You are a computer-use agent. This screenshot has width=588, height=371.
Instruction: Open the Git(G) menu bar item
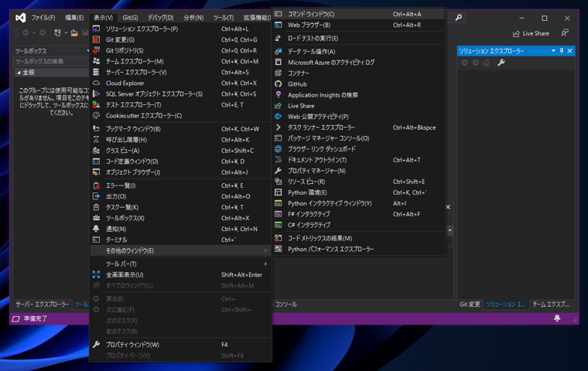click(x=130, y=18)
